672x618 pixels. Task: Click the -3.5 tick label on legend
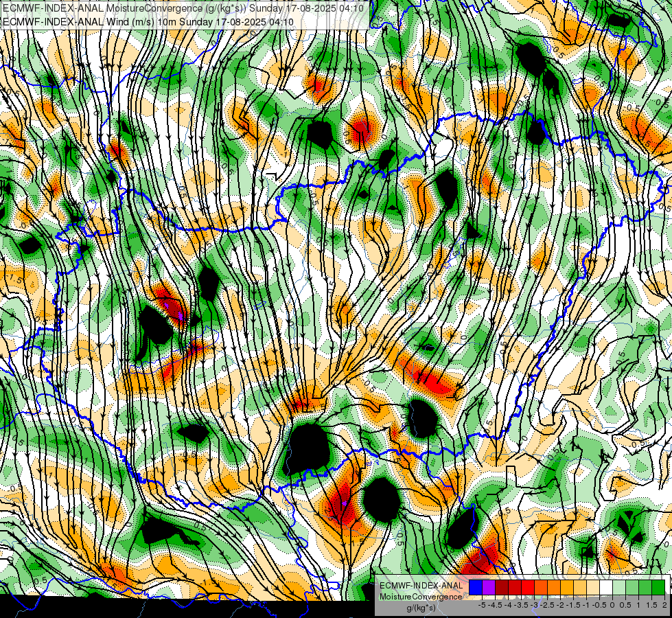(521, 605)
